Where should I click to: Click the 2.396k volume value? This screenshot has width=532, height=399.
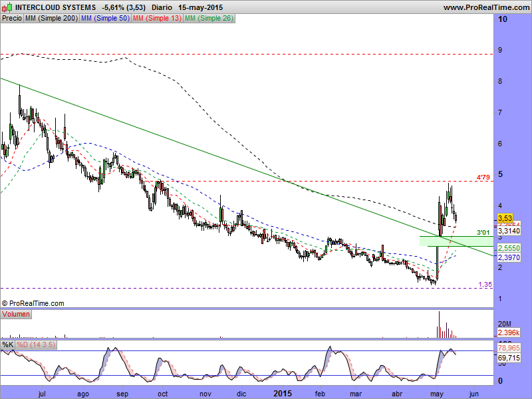click(509, 332)
